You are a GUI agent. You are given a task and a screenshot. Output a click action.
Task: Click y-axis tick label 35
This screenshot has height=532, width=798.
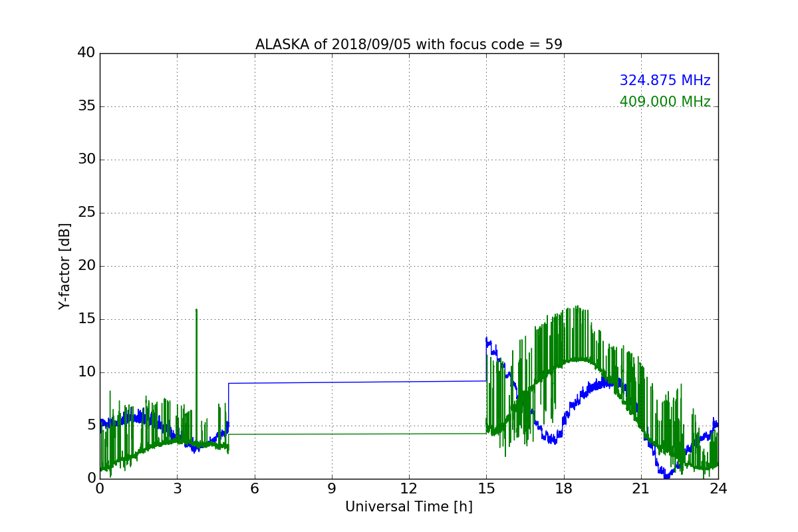(86, 106)
